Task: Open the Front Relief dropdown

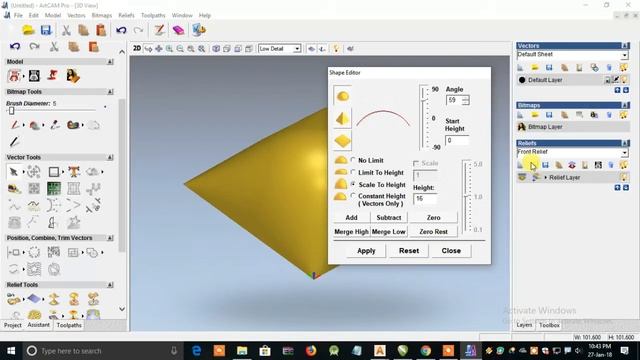Action: click(x=624, y=153)
